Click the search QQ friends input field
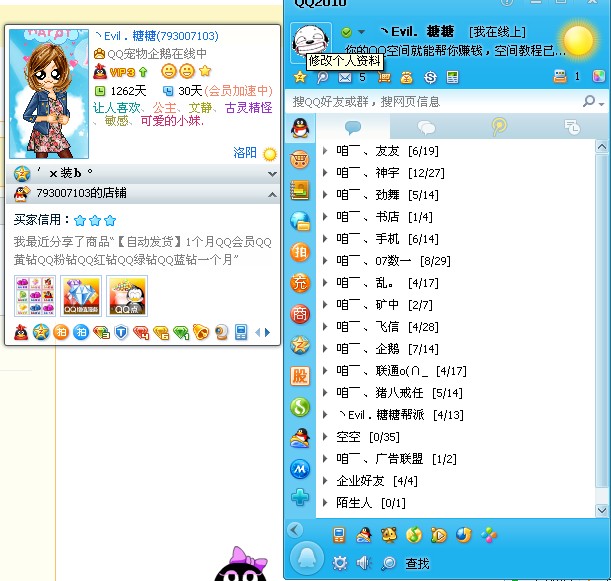This screenshot has height=581, width=611. click(433, 102)
